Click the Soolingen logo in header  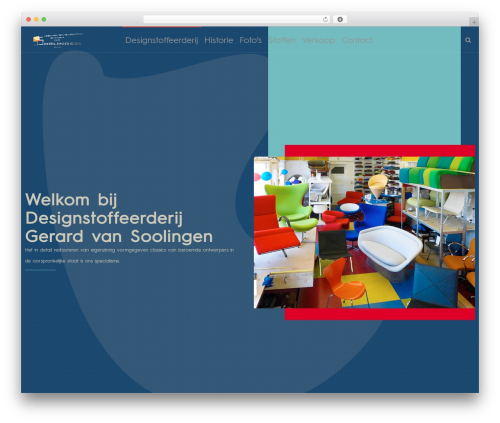coord(58,40)
